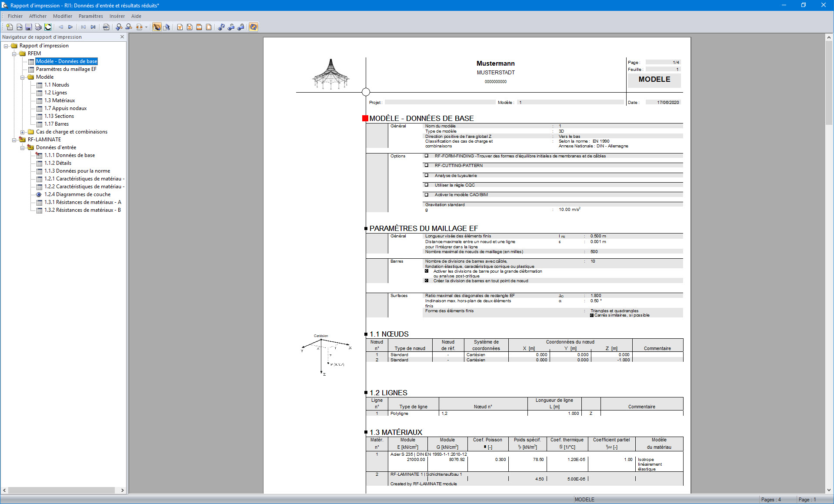Select 1.17 Barres in the navigator

57,124
